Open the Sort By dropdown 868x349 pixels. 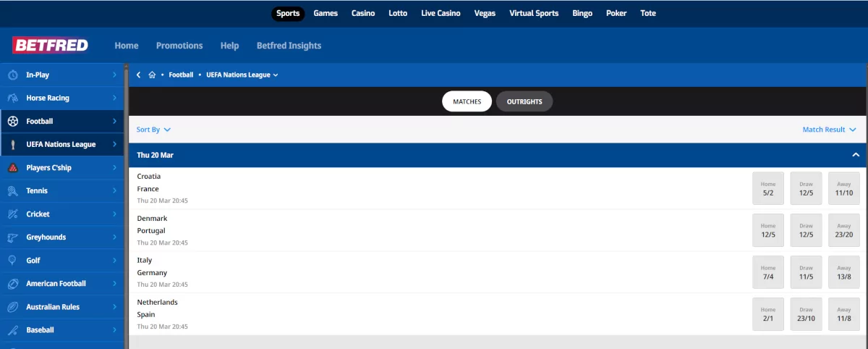click(x=153, y=130)
